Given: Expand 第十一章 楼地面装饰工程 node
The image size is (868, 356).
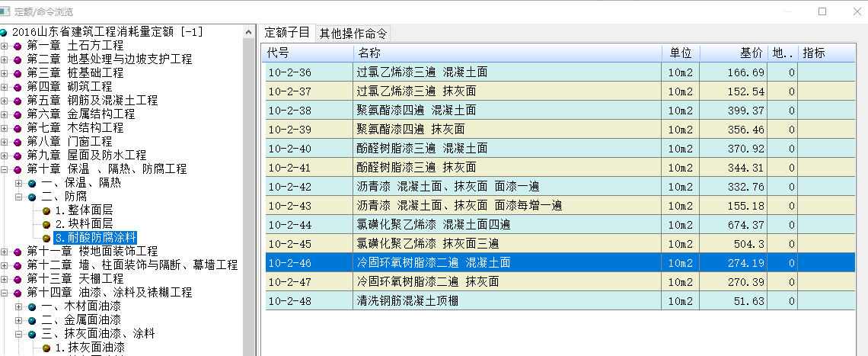Looking at the screenshot, I should coord(5,252).
